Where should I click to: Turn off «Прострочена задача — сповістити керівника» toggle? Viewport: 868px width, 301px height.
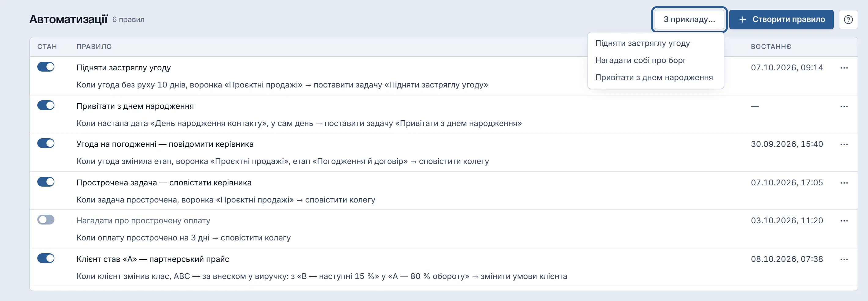click(x=46, y=182)
